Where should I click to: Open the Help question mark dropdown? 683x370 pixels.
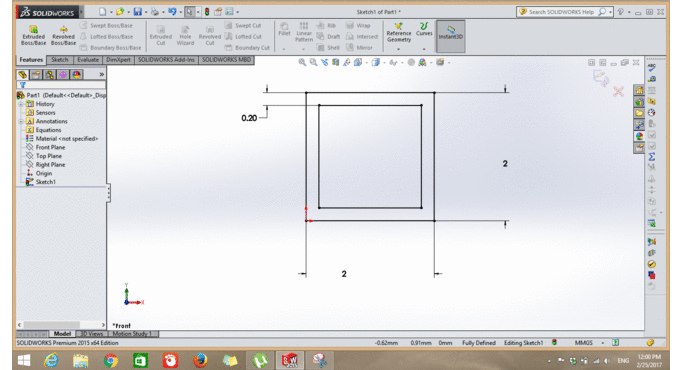pyautogui.click(x=629, y=12)
